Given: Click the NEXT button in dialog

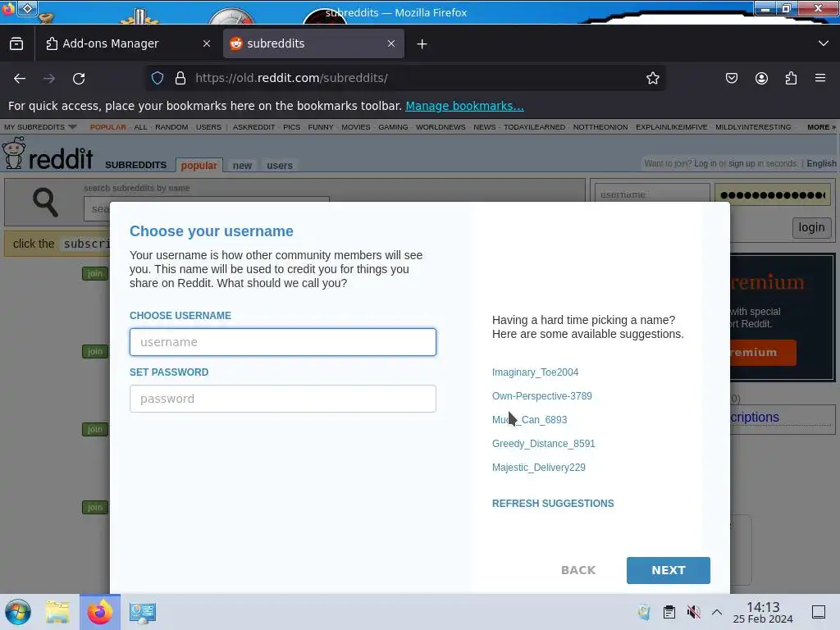Looking at the screenshot, I should [x=668, y=570].
